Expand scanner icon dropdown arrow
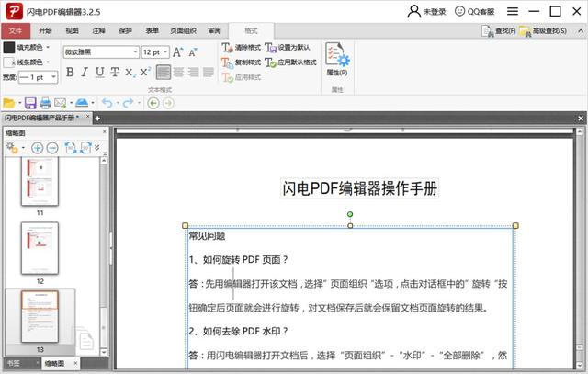 (x=93, y=103)
